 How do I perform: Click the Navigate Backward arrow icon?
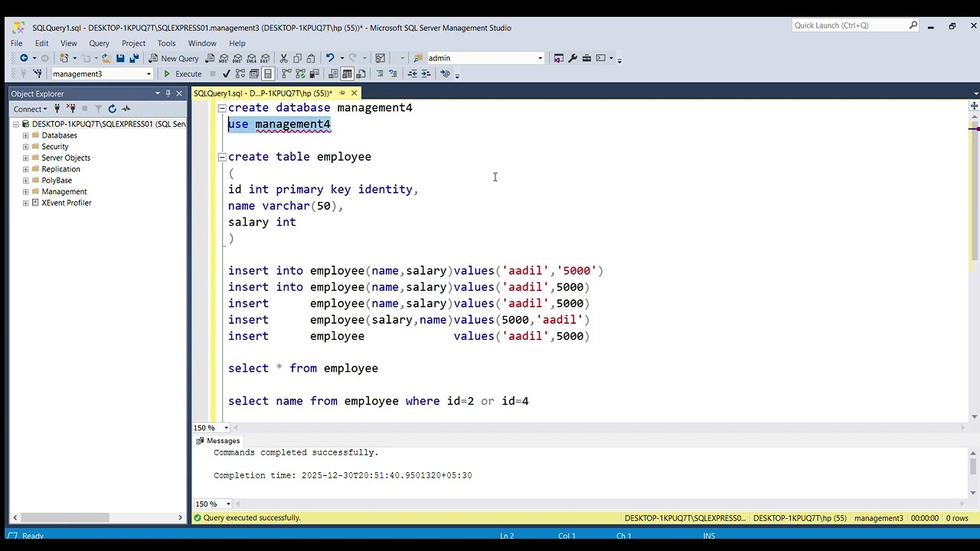(24, 58)
